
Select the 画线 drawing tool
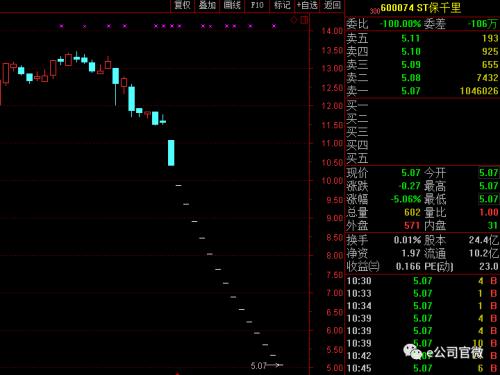(x=232, y=5)
